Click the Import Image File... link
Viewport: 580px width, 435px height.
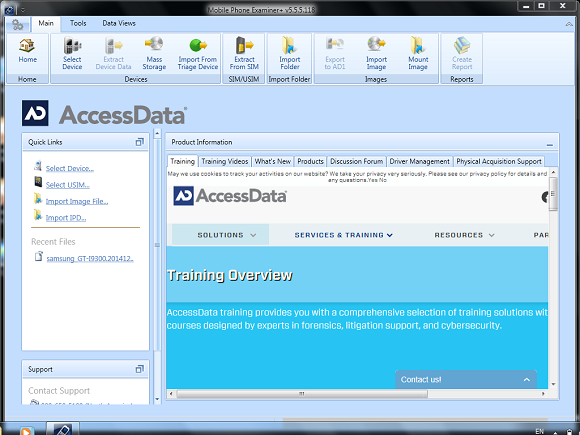point(77,201)
